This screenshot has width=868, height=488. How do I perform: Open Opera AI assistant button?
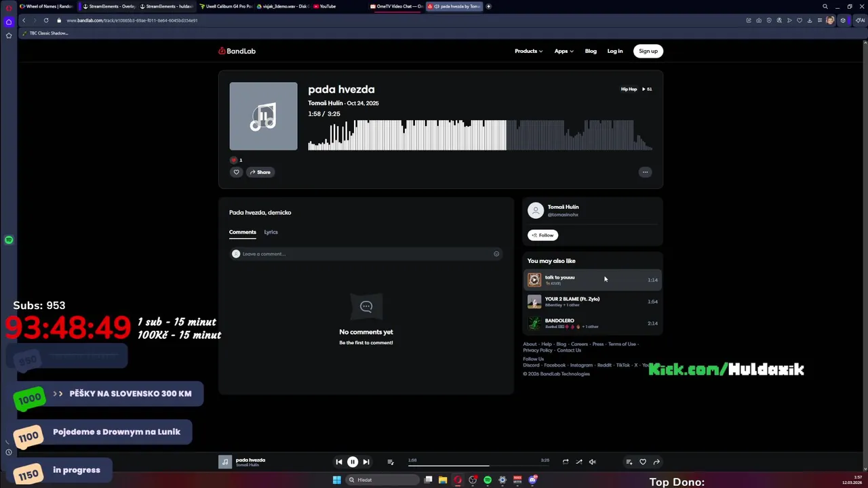click(x=861, y=20)
